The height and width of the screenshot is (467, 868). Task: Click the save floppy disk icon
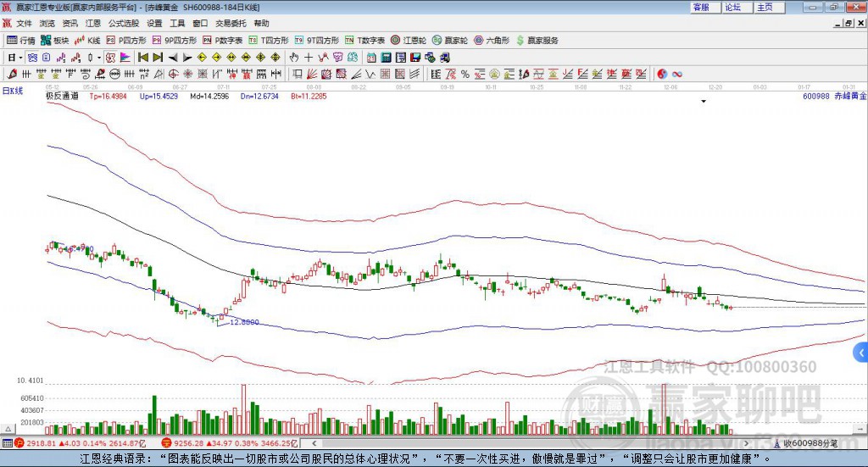pos(415,58)
